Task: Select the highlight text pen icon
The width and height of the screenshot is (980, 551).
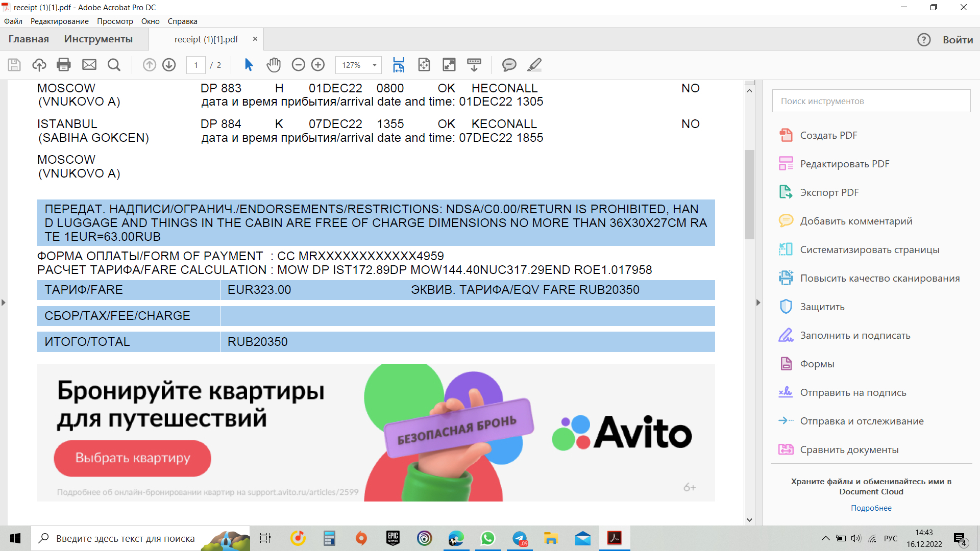Action: (534, 65)
